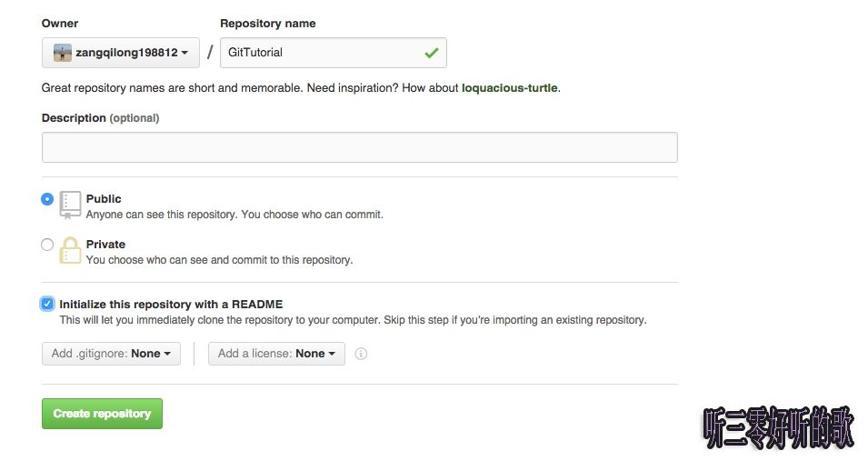The image size is (868, 461).
Task: Click the Initialize this repository label text
Action: point(172,305)
